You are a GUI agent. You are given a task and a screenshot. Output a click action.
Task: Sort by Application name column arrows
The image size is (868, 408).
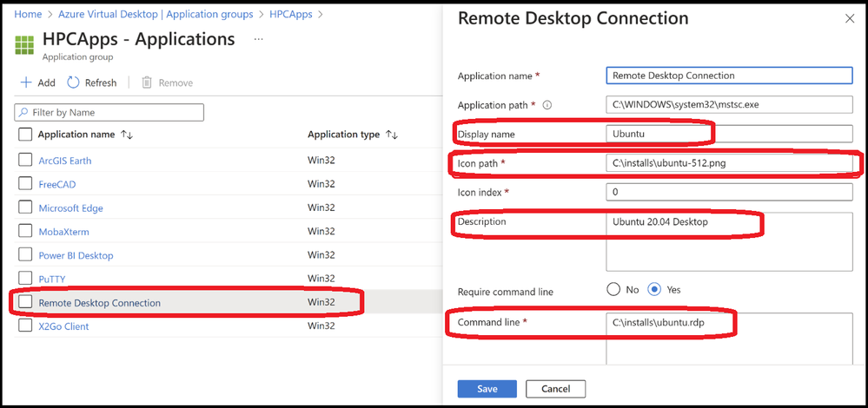coord(128,135)
